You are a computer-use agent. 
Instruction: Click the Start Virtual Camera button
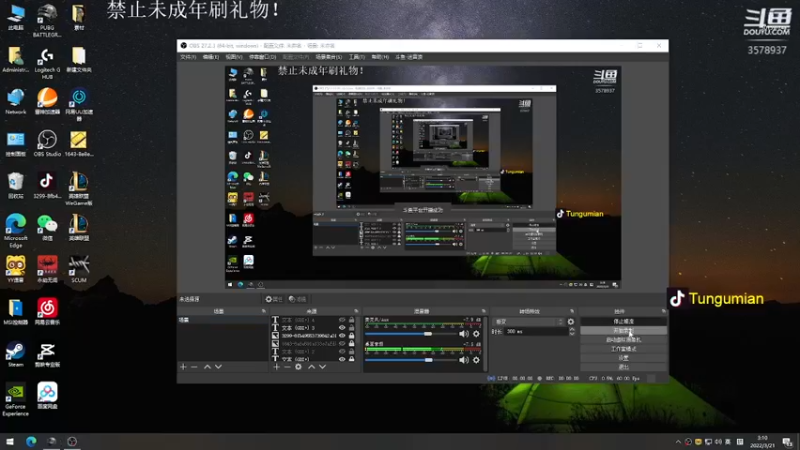tap(623, 340)
